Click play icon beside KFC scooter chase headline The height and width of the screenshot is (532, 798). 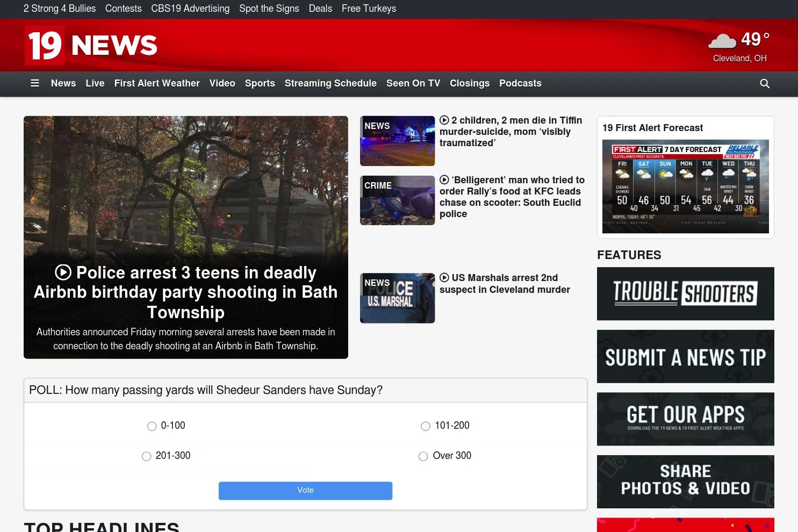click(x=444, y=180)
